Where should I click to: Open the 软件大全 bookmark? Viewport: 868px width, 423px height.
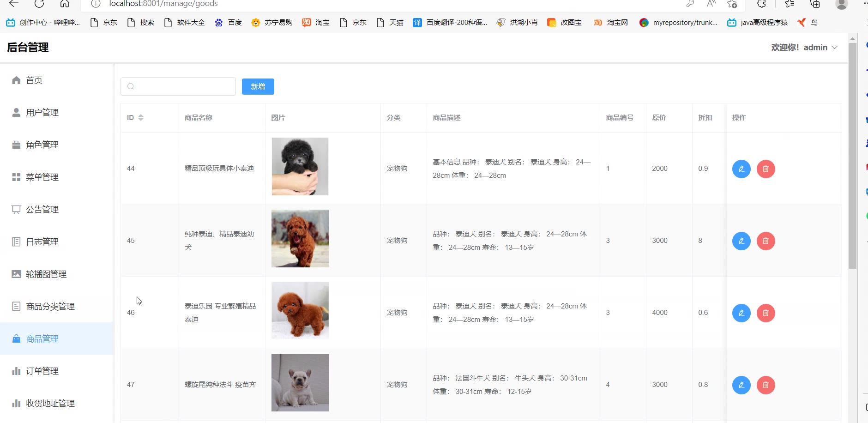[184, 23]
